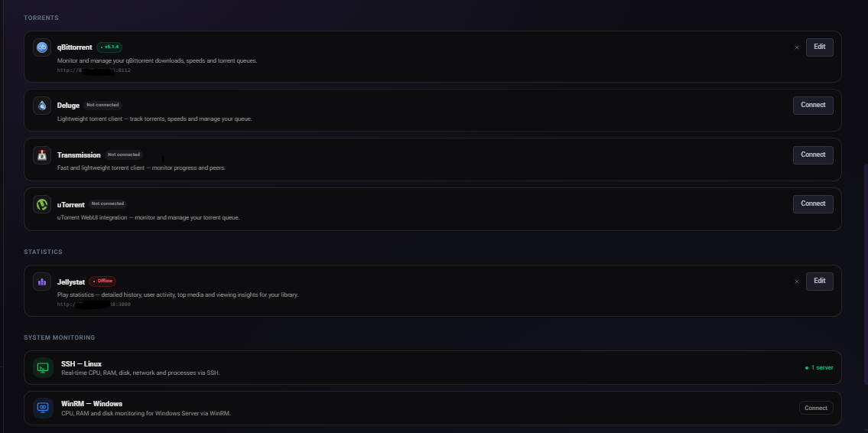Edit the Jellystat integration
Image resolution: width=868 pixels, height=433 pixels.
point(819,281)
